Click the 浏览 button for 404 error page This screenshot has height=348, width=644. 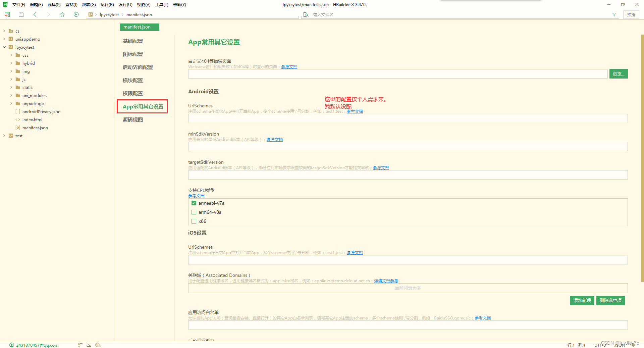(x=618, y=73)
